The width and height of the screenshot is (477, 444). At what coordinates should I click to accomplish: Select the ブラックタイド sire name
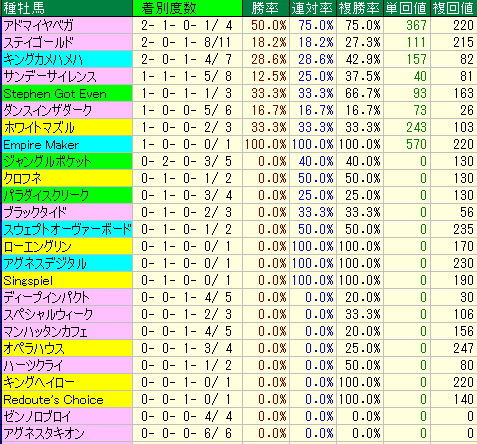(x=35, y=212)
